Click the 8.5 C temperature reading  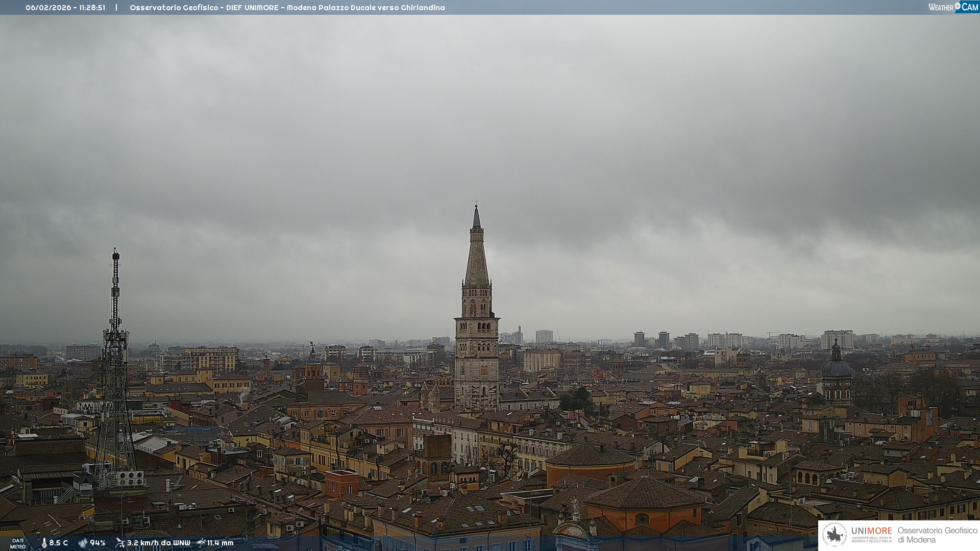coord(59,543)
